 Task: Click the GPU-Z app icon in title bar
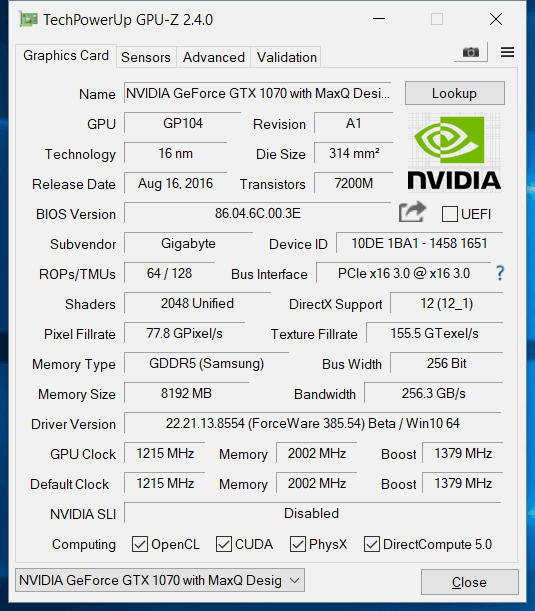[x=28, y=19]
